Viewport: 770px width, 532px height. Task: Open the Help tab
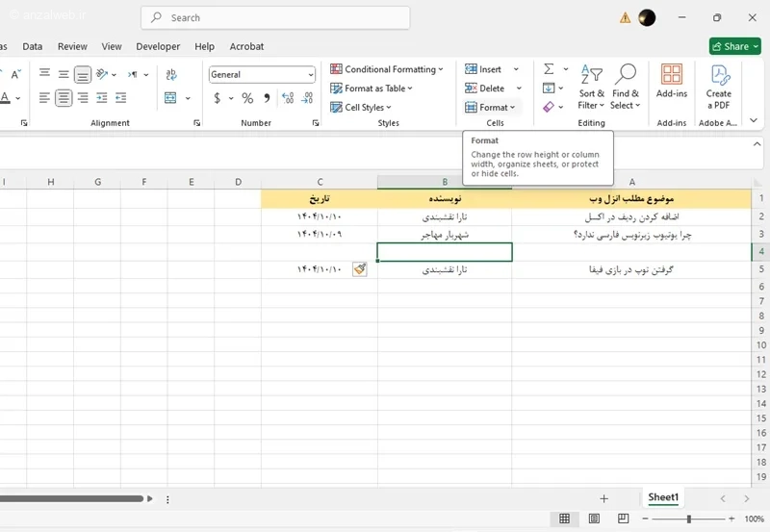tap(204, 46)
